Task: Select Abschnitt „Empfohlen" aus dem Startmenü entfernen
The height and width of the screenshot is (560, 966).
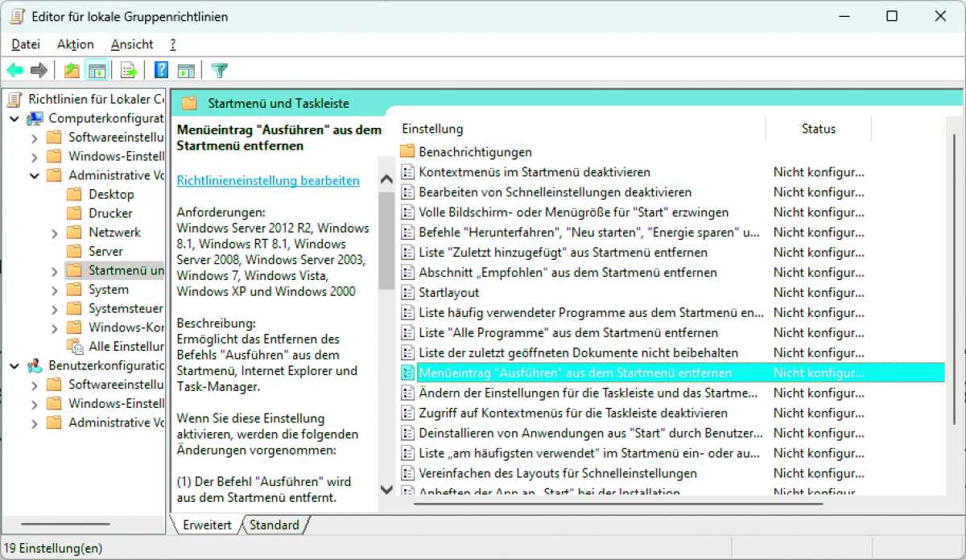Action: click(568, 272)
